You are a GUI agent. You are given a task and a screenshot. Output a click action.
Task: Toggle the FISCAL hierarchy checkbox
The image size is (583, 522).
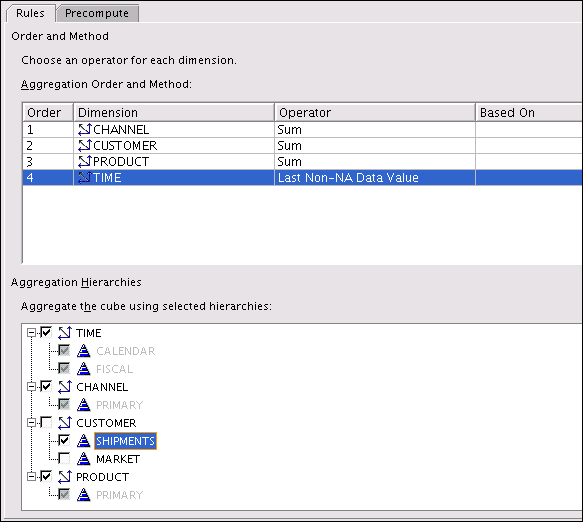click(64, 368)
